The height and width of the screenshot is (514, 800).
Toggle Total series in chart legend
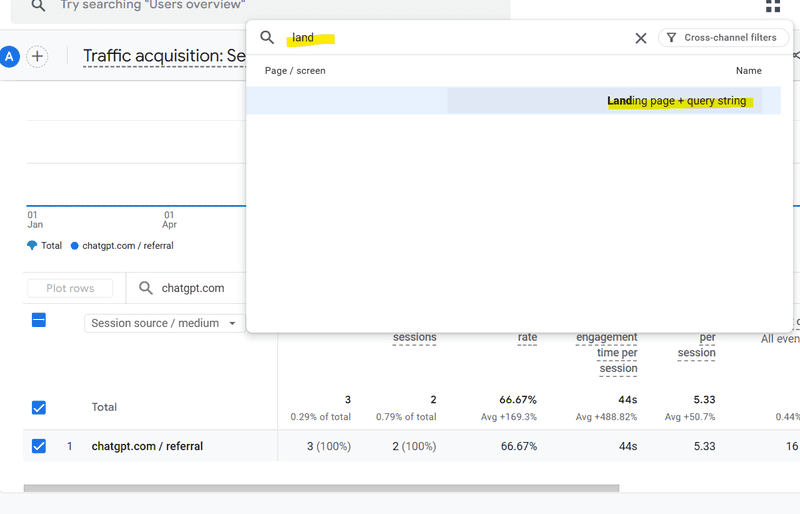point(44,246)
